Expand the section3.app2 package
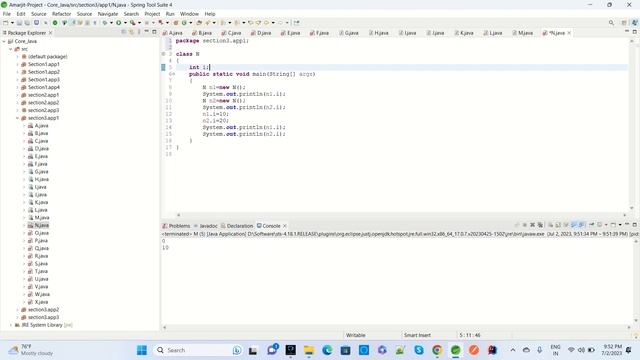The image size is (640, 360). point(18,310)
